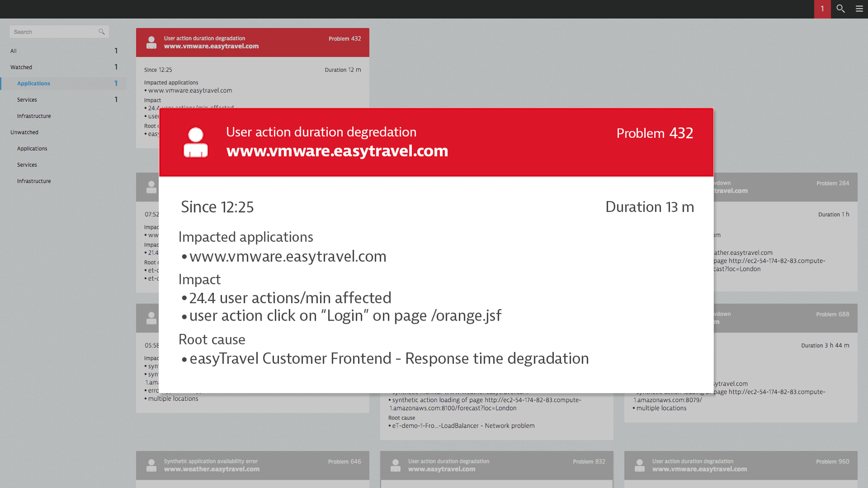Open watched Services filter

tap(63, 100)
